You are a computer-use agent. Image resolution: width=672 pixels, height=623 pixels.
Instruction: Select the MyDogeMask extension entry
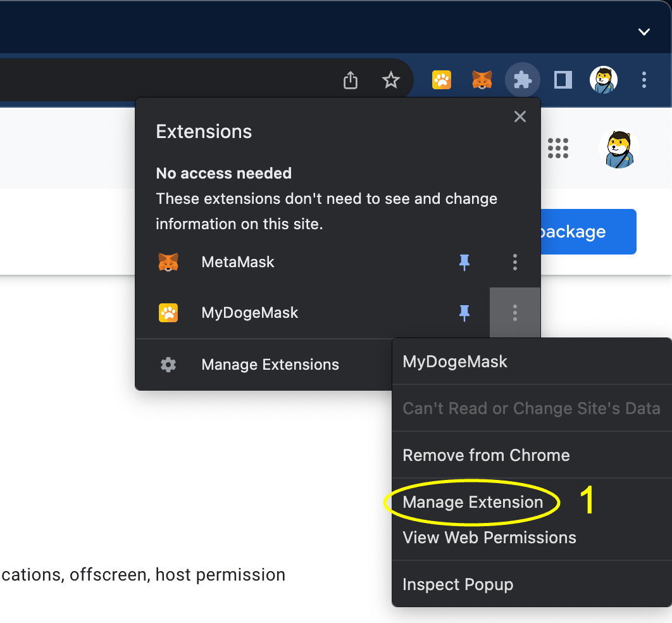(x=292, y=313)
